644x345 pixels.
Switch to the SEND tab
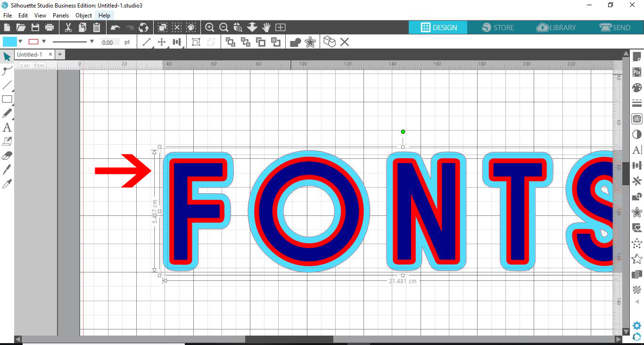point(616,27)
